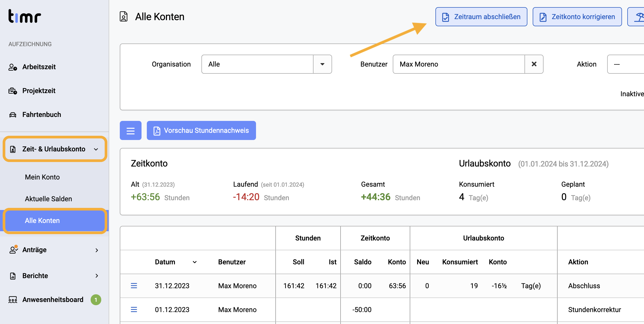Viewport: 644px width, 324px height.
Task: Click the Organisation field showing Alle
Action: pos(257,64)
